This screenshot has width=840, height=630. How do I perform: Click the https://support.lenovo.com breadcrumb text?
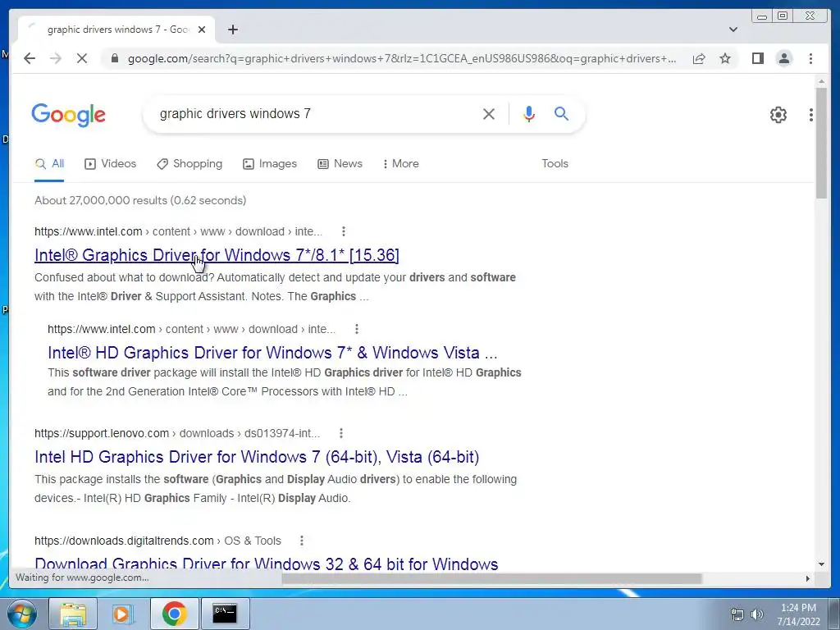pos(102,433)
